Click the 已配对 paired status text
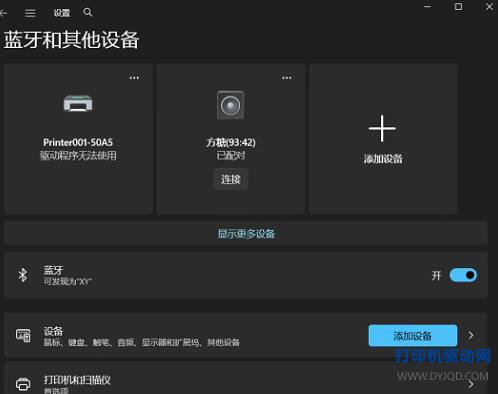 tap(230, 155)
